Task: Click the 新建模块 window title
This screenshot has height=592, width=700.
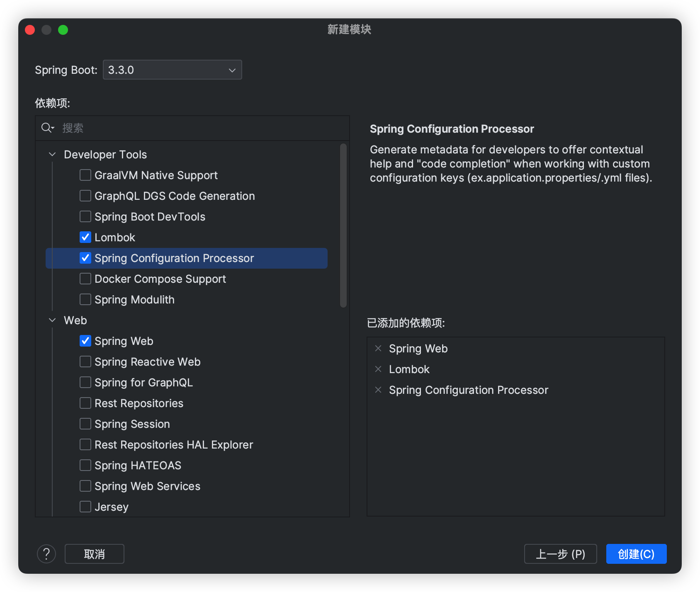Action: (x=349, y=29)
